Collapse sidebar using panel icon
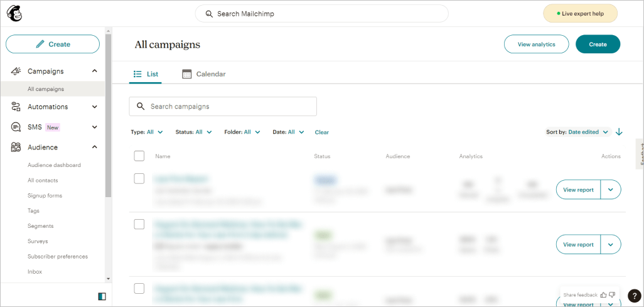Screen dimensions: 644x307 tap(102, 296)
